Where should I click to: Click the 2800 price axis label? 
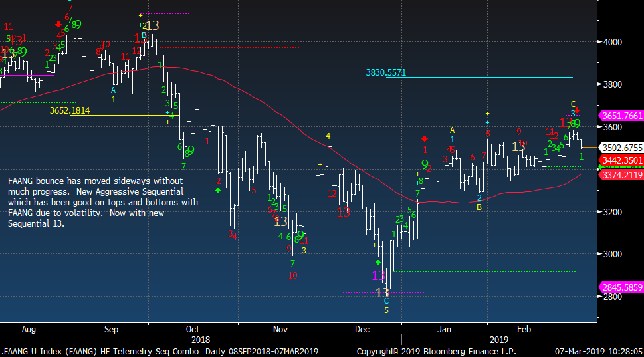coord(612,297)
